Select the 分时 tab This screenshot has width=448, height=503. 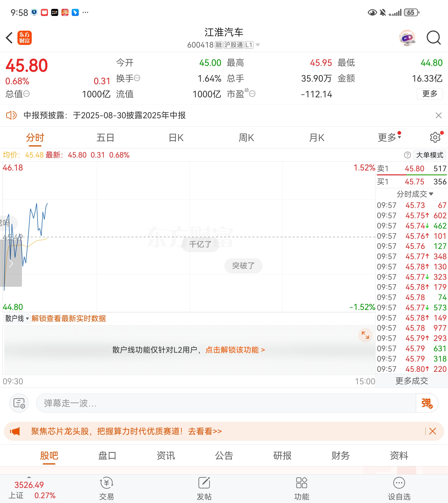[x=35, y=137]
